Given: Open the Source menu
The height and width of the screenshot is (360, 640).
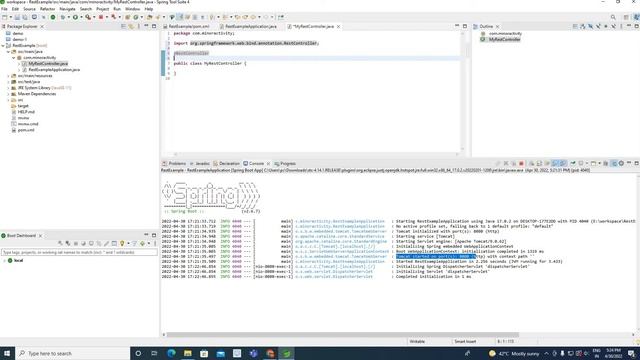Looking at the screenshot, I should click(x=29, y=9).
